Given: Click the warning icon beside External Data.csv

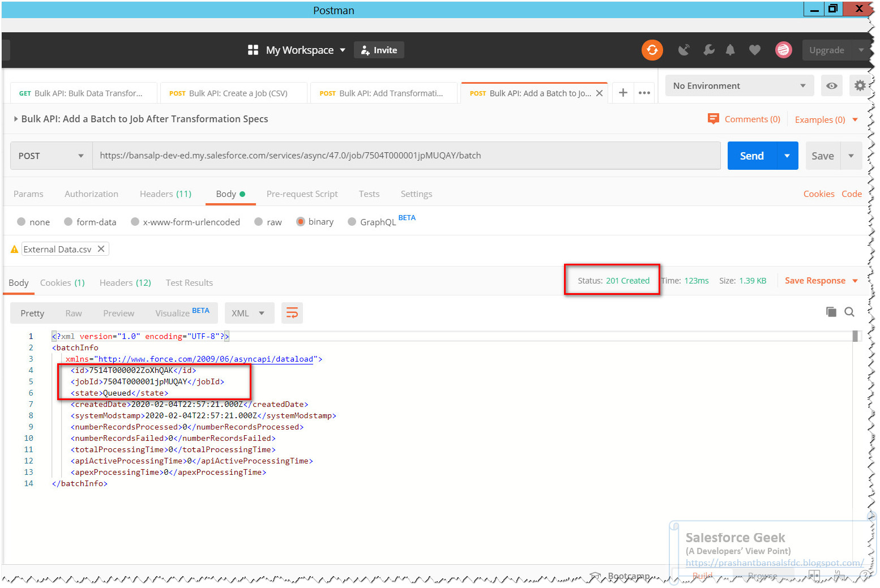Looking at the screenshot, I should 15,249.
